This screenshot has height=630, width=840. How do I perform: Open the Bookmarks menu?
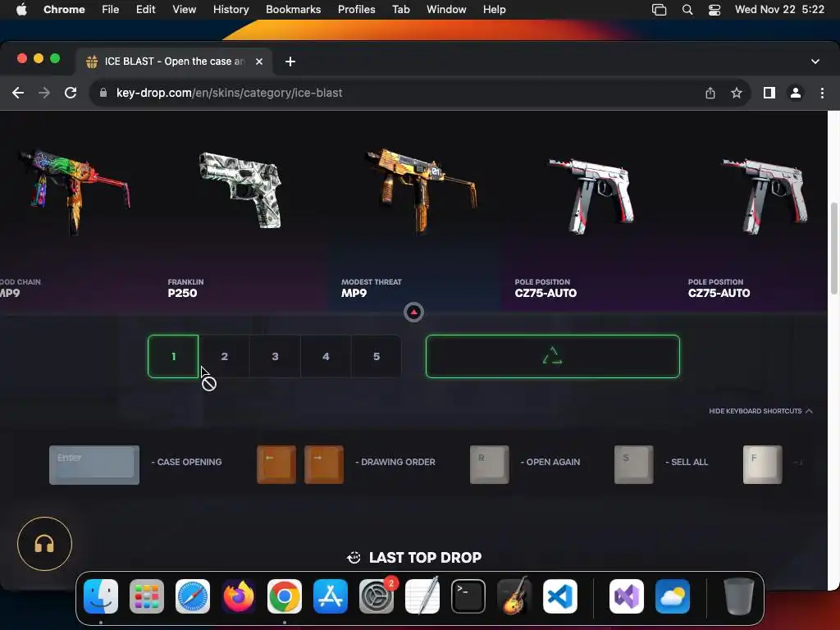(293, 9)
